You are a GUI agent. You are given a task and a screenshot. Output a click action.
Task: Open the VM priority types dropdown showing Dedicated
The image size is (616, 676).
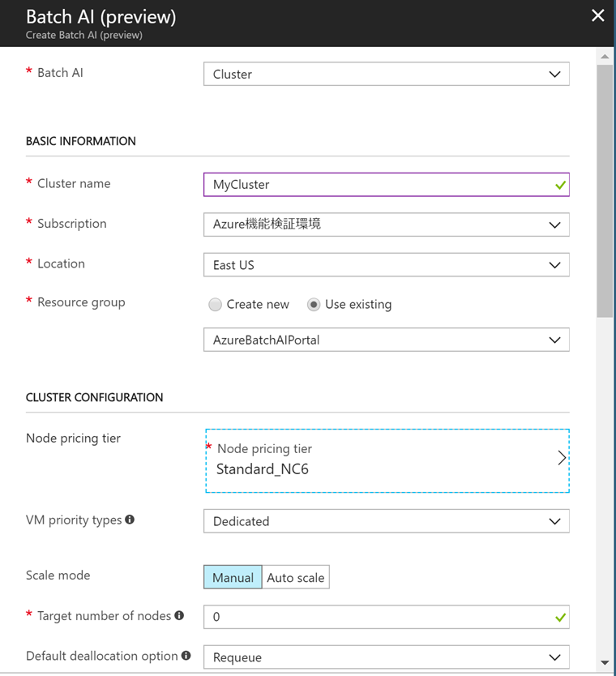pos(387,521)
